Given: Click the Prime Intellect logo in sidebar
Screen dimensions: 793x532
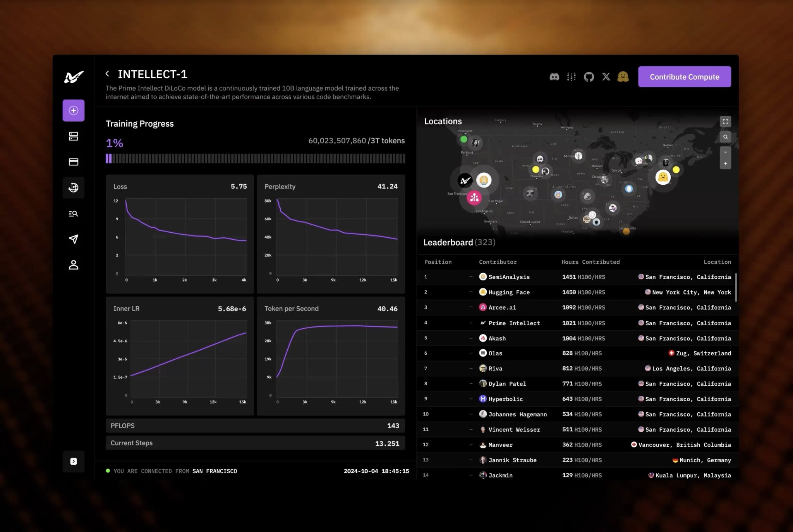Looking at the screenshot, I should 74,77.
